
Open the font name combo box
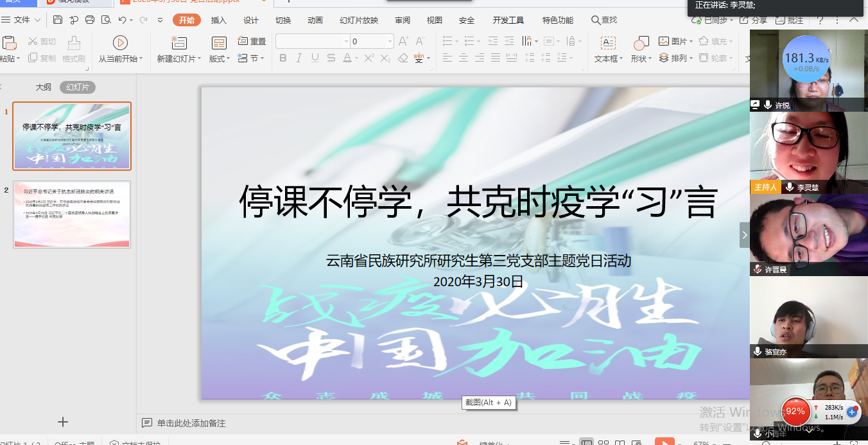tap(313, 41)
